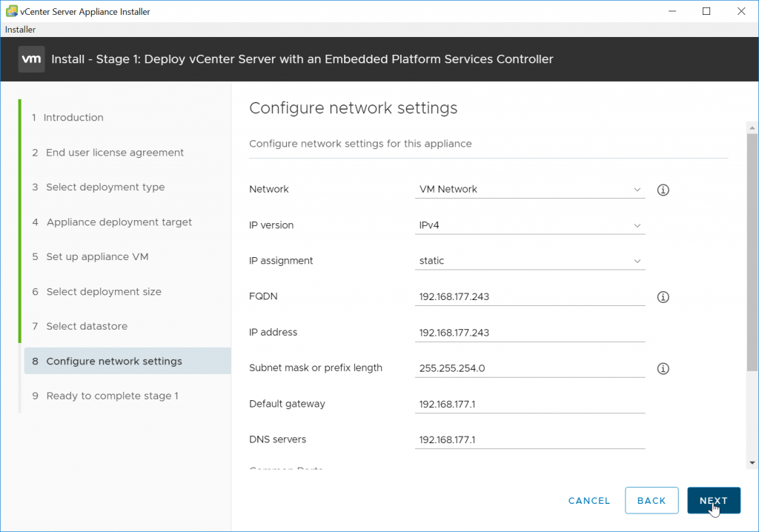Viewport: 759px width, 532px height.
Task: Go to step 6 Select deployment size
Action: [x=97, y=291]
